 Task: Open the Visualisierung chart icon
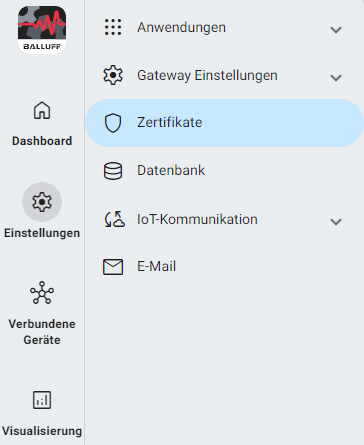pos(42,400)
